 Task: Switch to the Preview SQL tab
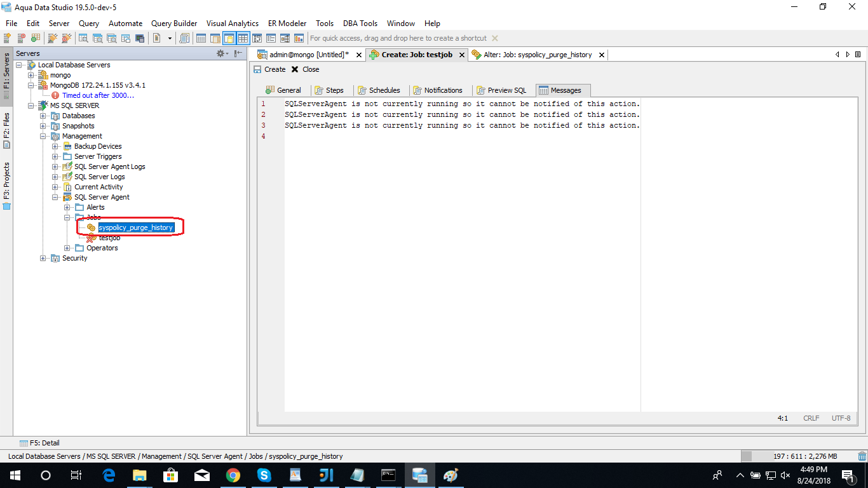[501, 90]
